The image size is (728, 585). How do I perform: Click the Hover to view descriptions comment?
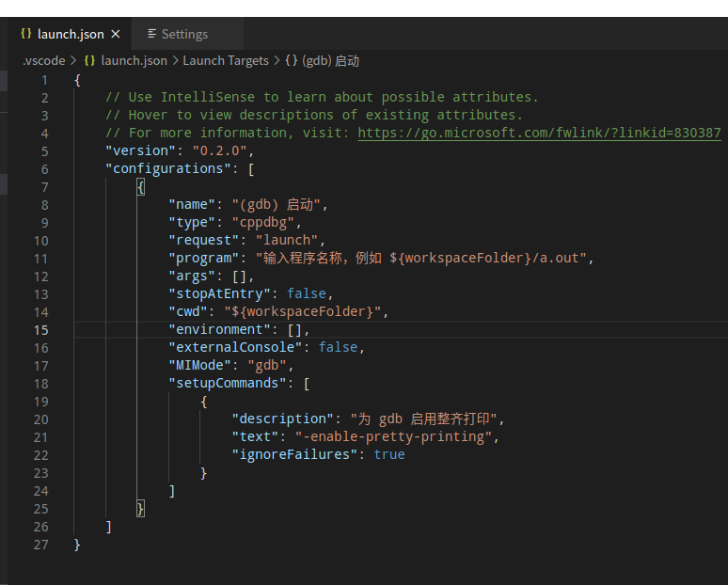(314, 115)
